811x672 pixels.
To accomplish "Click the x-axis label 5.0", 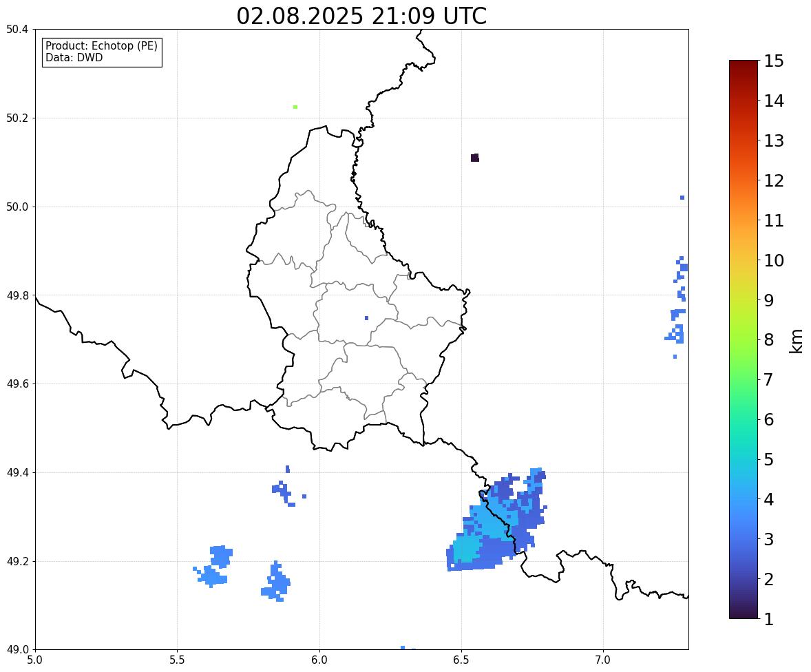I will 35,660.
